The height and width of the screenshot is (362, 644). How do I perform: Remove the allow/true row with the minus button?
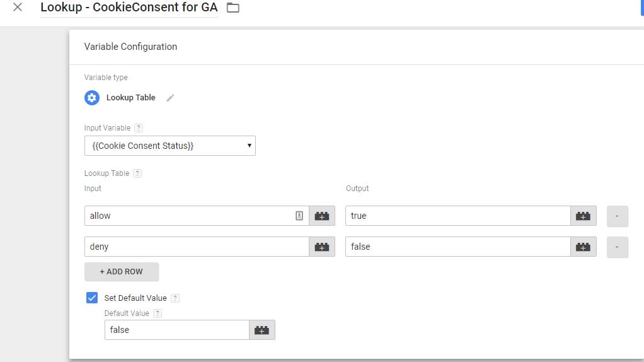point(618,216)
